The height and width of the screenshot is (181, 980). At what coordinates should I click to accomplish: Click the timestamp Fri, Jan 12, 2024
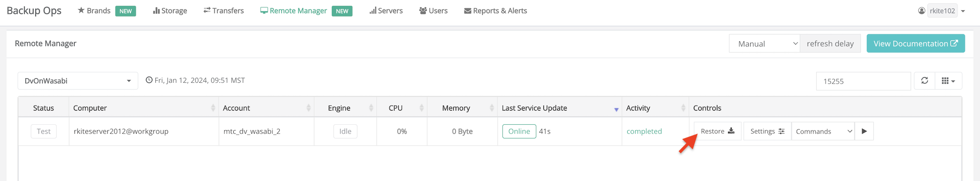tap(196, 80)
